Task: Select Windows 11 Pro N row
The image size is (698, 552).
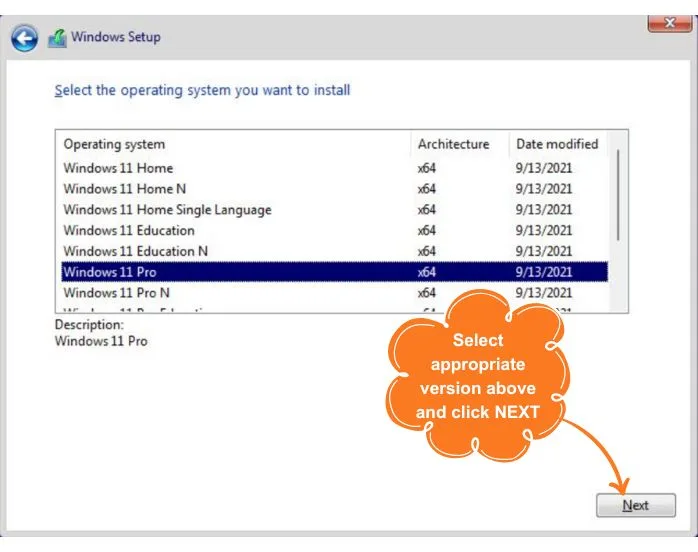Action: (334, 293)
